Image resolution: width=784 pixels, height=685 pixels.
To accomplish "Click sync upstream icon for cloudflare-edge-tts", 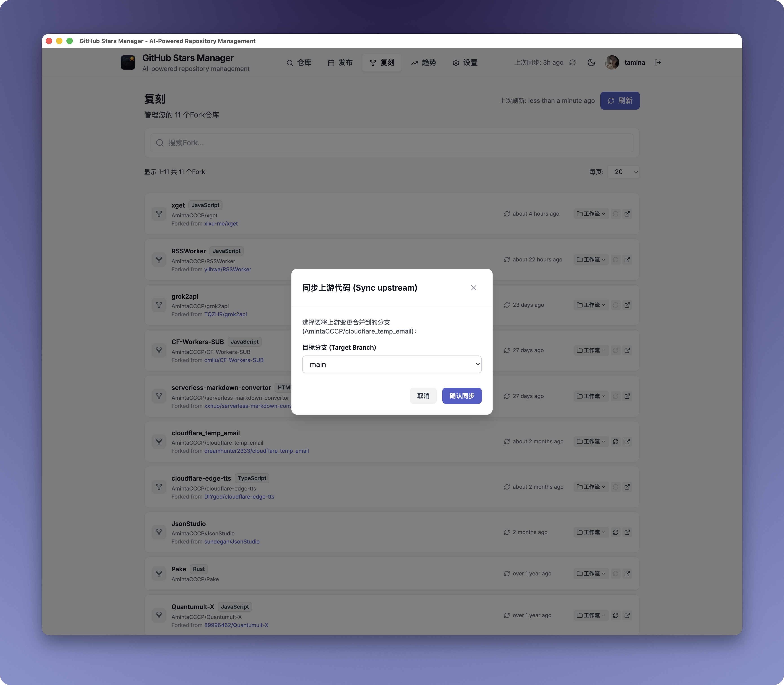I will coord(615,487).
